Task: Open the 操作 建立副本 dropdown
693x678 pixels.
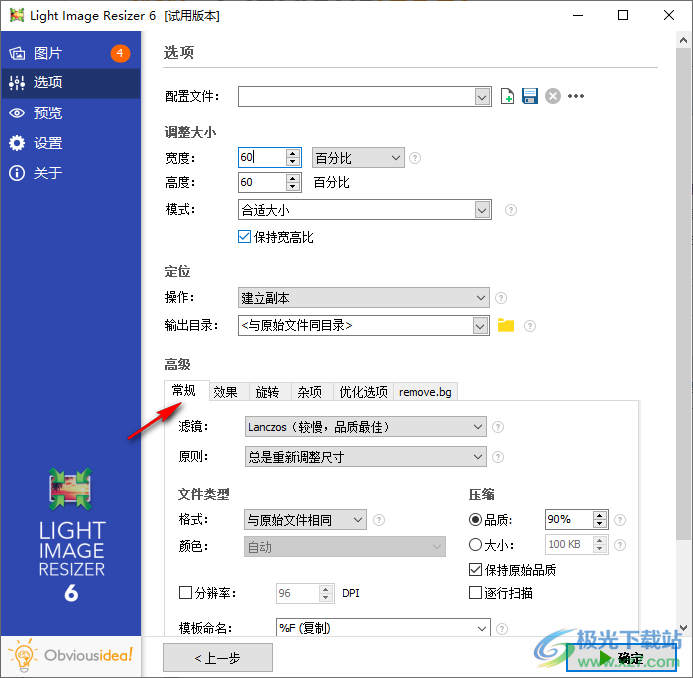Action: (363, 298)
